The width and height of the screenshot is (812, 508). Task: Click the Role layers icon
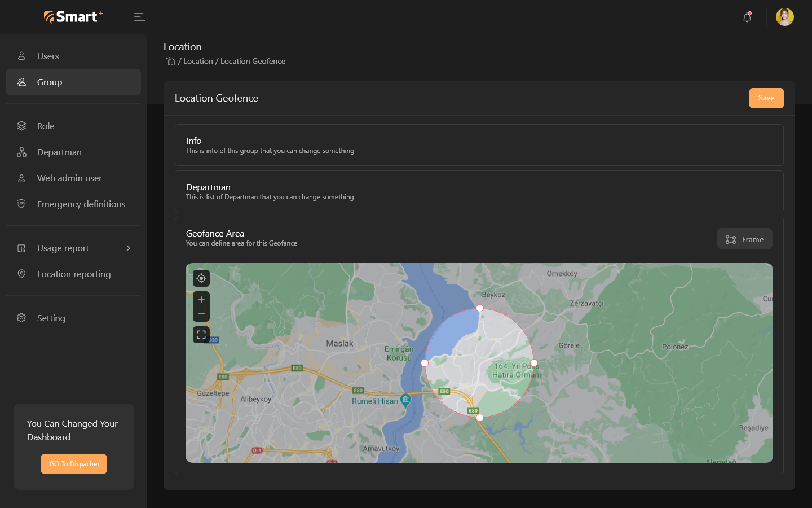[21, 126]
